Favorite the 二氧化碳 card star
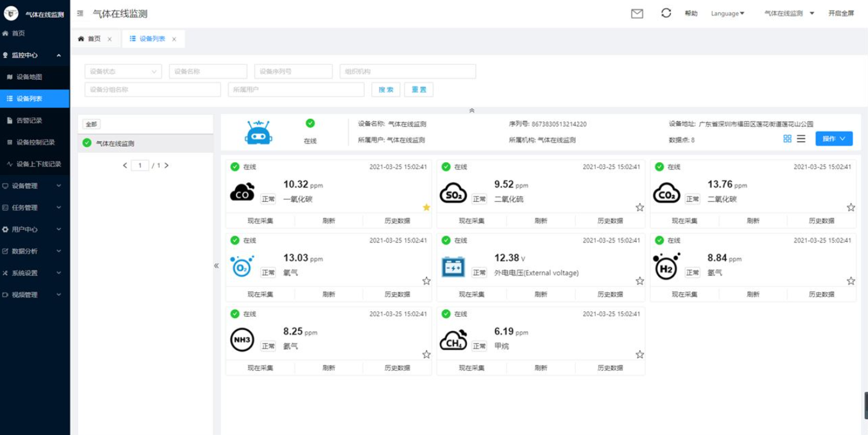The width and height of the screenshot is (868, 435). point(851,207)
